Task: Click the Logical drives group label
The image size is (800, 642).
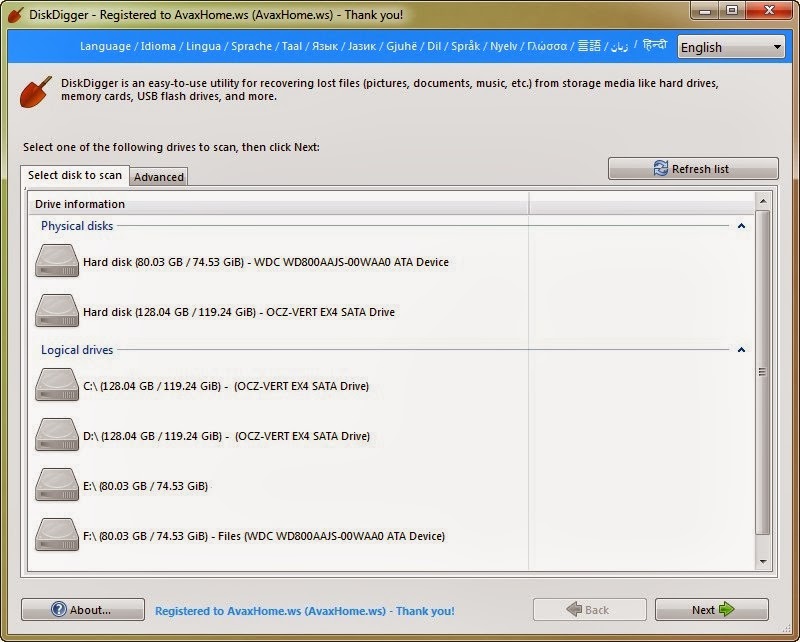Action: (x=77, y=350)
